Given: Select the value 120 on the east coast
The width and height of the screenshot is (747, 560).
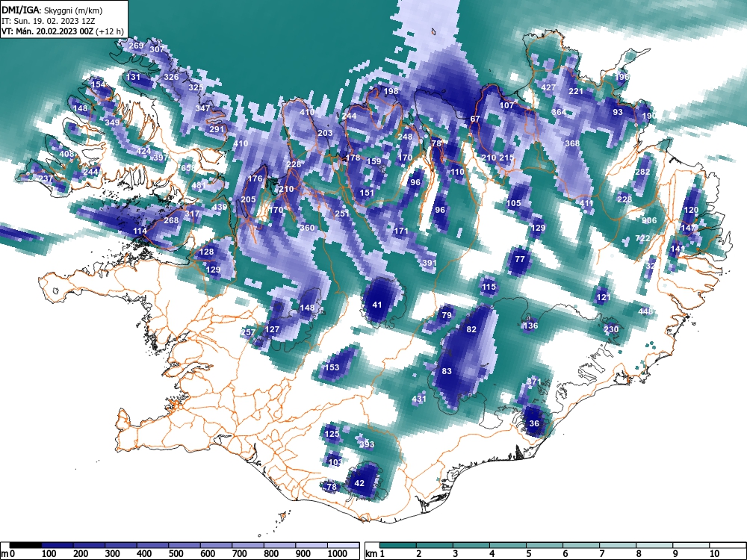Looking at the screenshot, I should (691, 210).
